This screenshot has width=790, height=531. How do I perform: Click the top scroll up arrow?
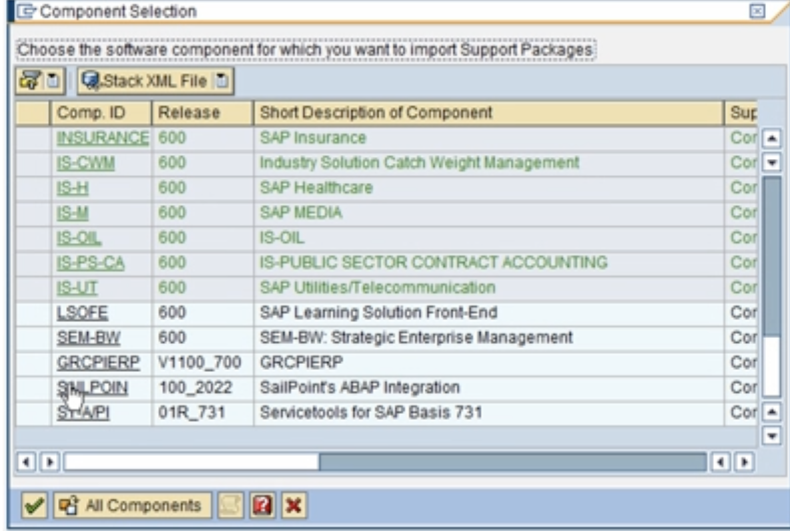(x=772, y=138)
